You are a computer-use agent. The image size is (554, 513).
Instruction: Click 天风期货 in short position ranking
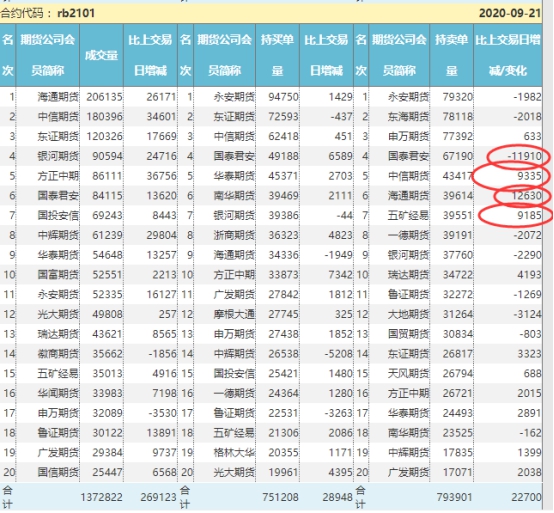click(x=408, y=373)
